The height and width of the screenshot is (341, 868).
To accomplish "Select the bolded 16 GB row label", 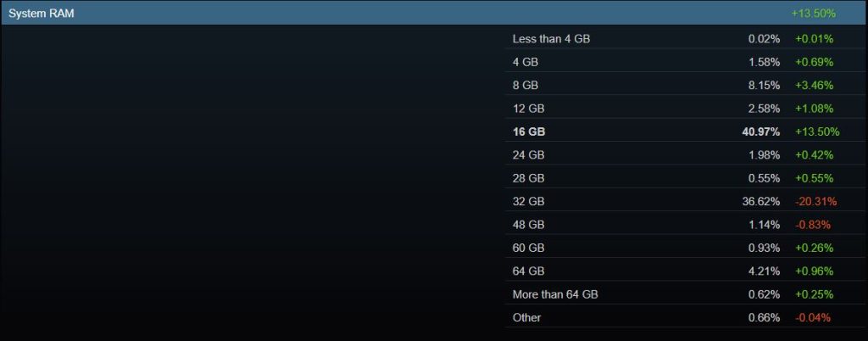I will (529, 131).
